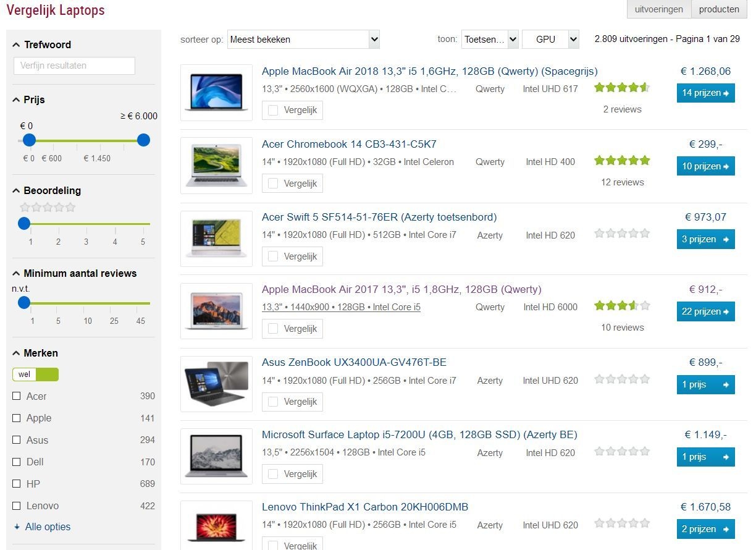Open the '12 reviews' link
This screenshot has width=756, height=550.
tap(623, 182)
